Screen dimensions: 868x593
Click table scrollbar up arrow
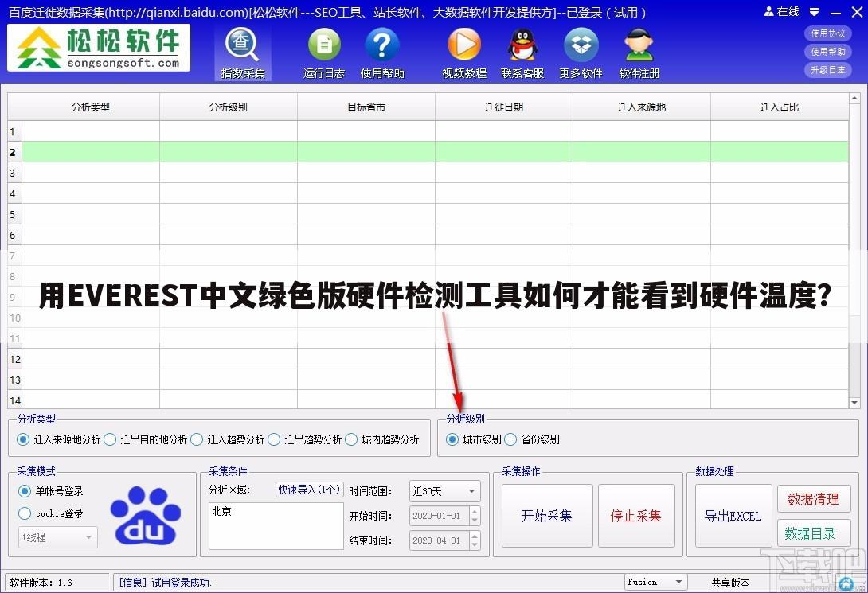click(854, 99)
